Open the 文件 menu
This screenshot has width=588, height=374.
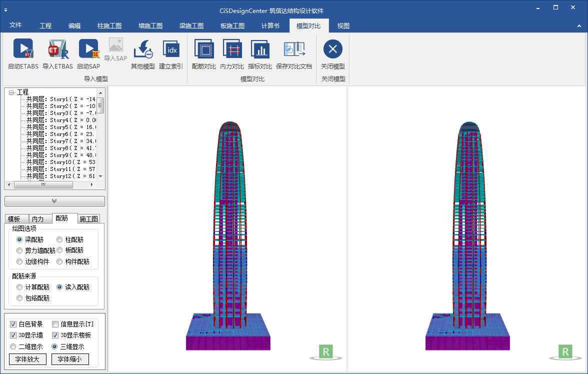(15, 25)
